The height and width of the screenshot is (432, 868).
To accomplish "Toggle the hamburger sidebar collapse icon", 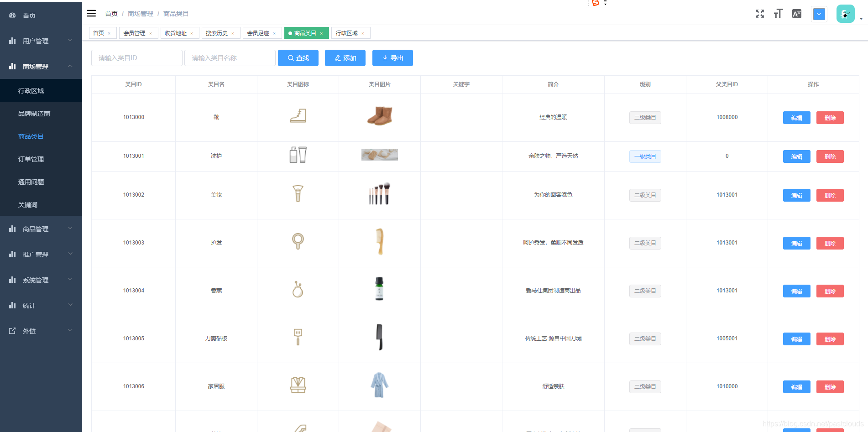I will 91,13.
